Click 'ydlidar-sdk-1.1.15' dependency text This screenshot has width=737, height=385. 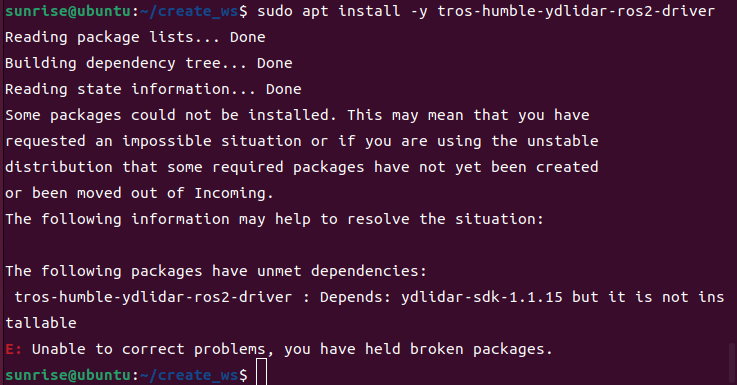[x=481, y=297]
